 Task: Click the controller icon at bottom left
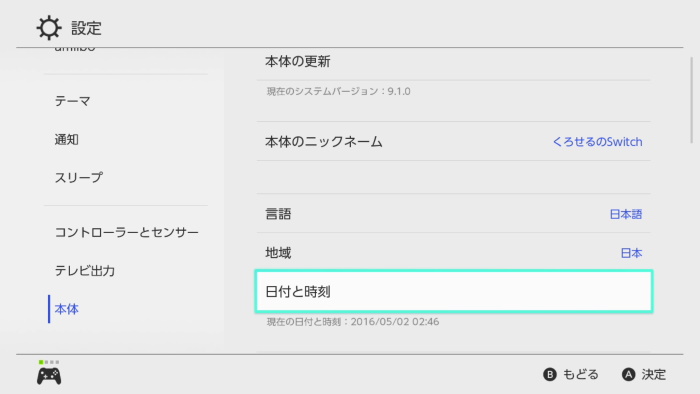tap(49, 376)
